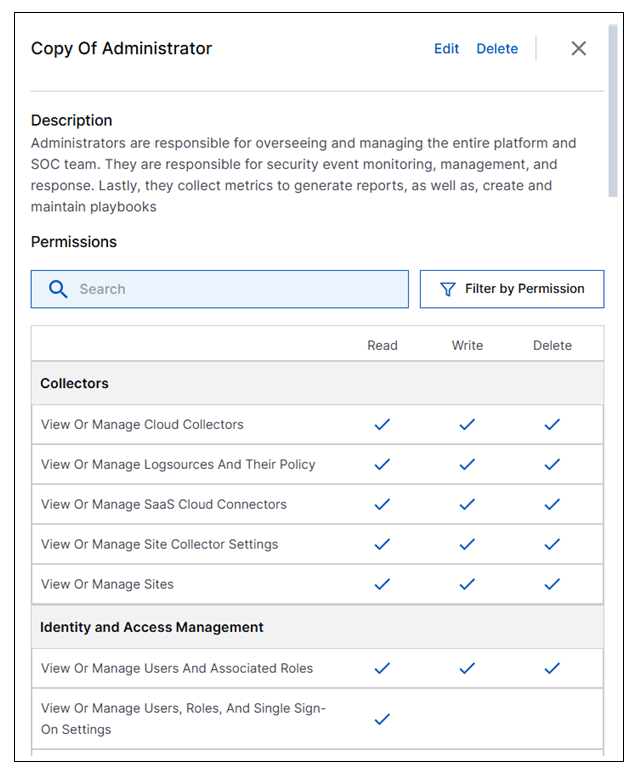Click the Write column header
The image size is (638, 775).
pyautogui.click(x=467, y=345)
